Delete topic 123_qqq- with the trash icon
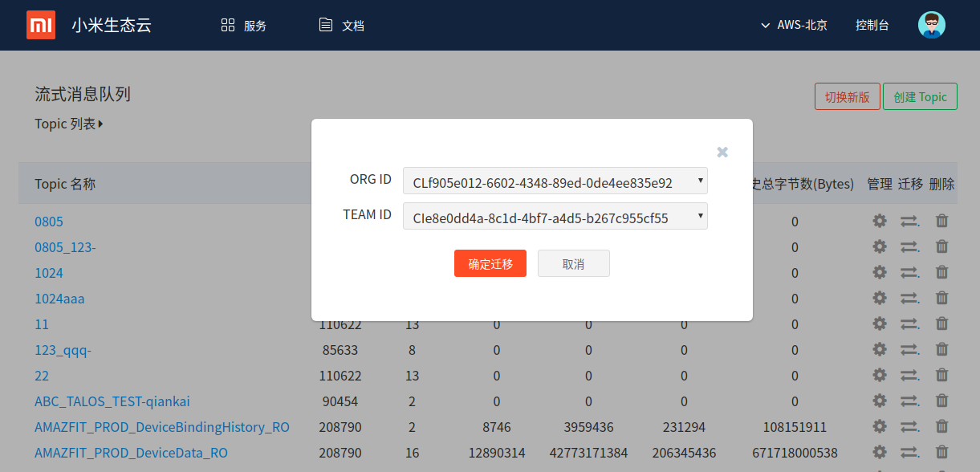The width and height of the screenshot is (980, 472). click(942, 350)
